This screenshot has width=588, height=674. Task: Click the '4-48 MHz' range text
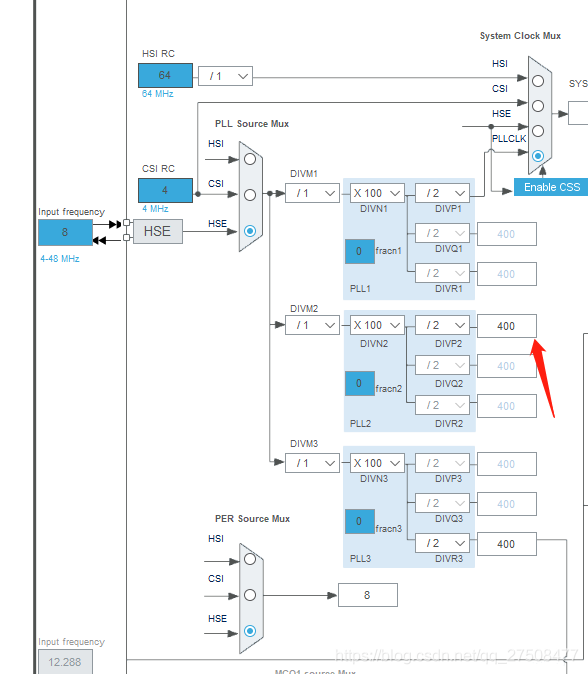tap(60, 259)
